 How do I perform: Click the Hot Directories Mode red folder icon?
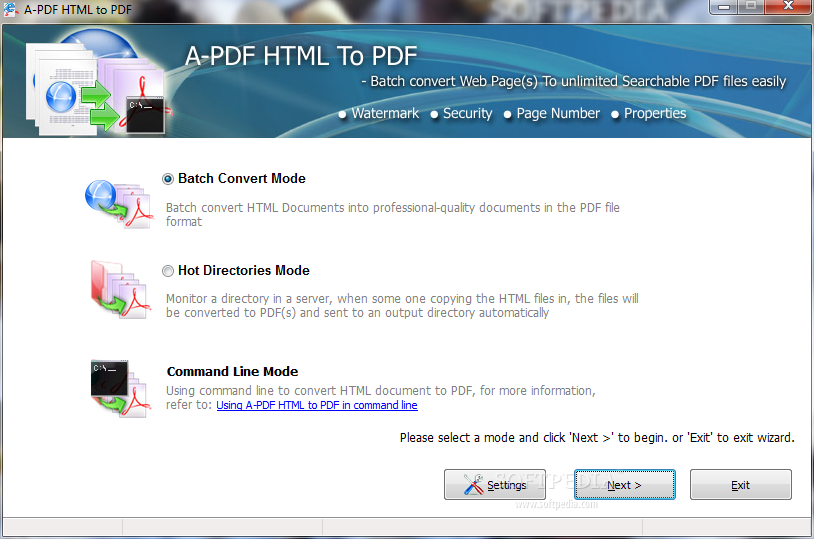tap(120, 290)
